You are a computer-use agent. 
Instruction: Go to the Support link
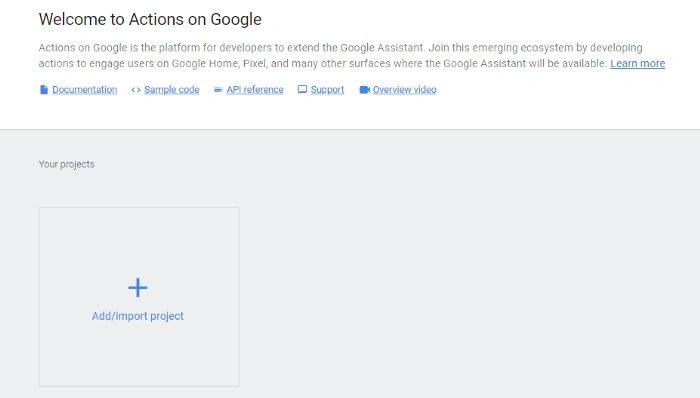327,90
